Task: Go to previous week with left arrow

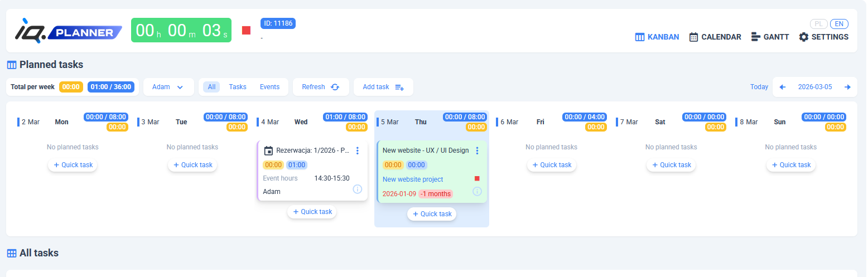Action: point(783,87)
